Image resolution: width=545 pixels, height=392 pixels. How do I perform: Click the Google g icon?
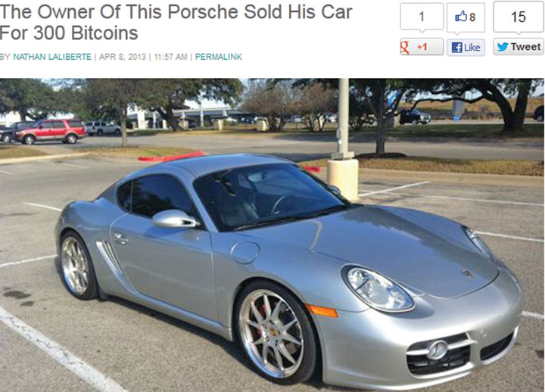point(404,48)
